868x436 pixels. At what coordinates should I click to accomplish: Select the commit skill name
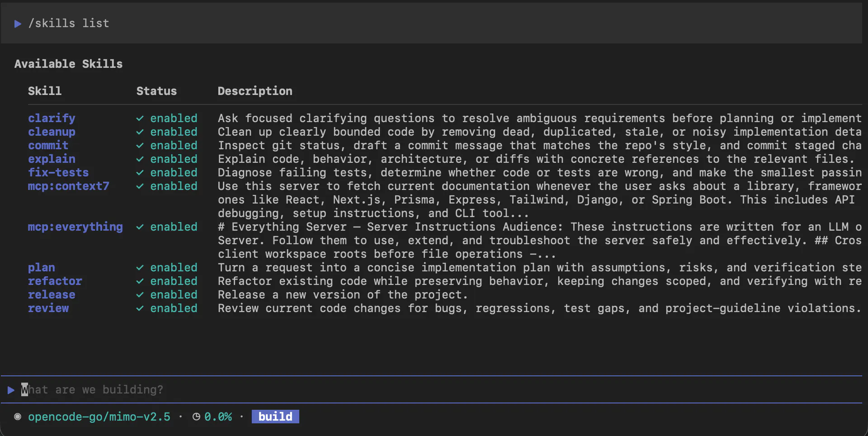pyautogui.click(x=48, y=146)
